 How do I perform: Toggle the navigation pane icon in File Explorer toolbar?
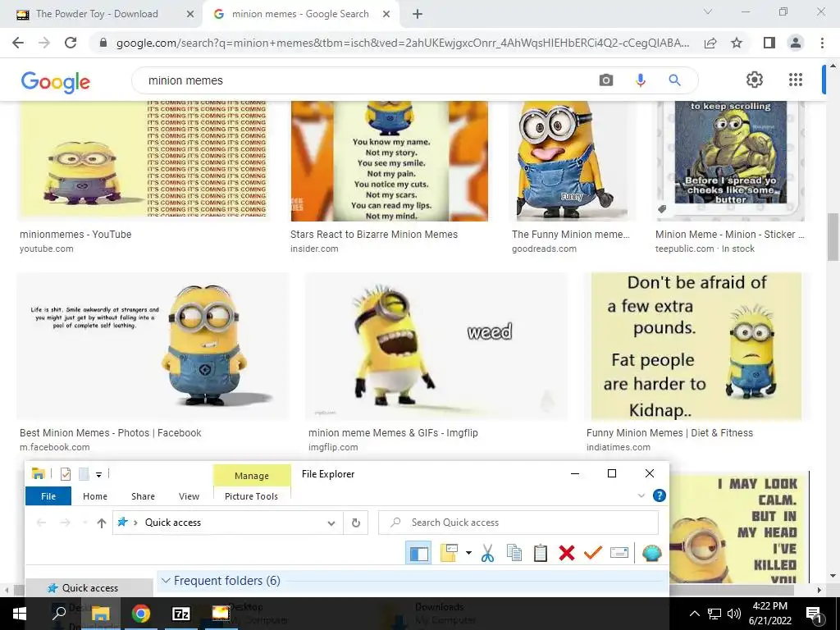418,553
